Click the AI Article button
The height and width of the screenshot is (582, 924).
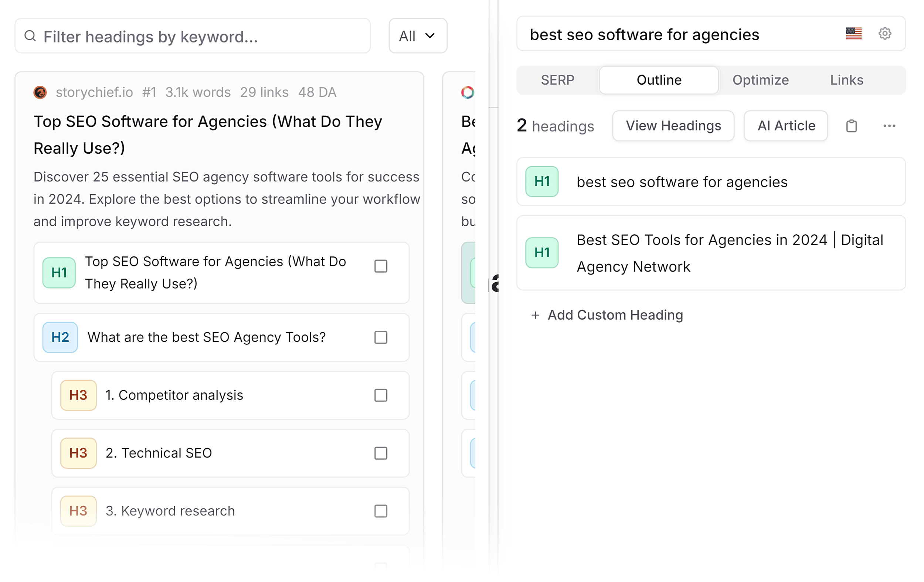click(785, 126)
